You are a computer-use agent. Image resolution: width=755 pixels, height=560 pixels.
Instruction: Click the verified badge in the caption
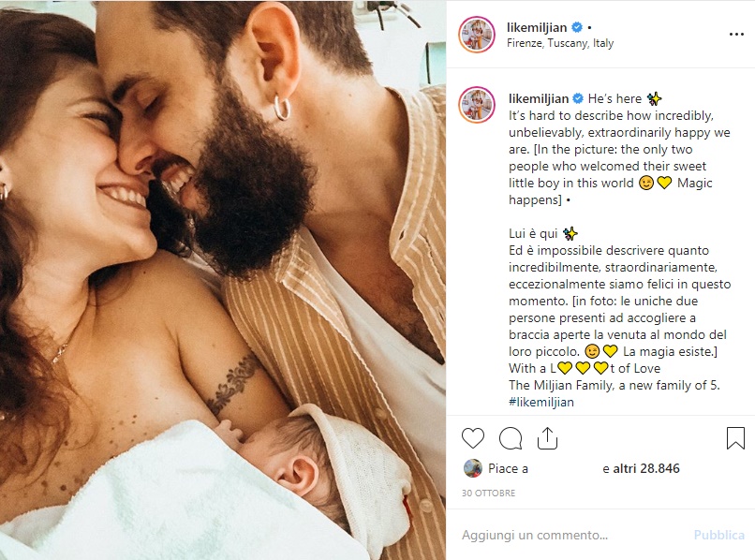click(578, 98)
